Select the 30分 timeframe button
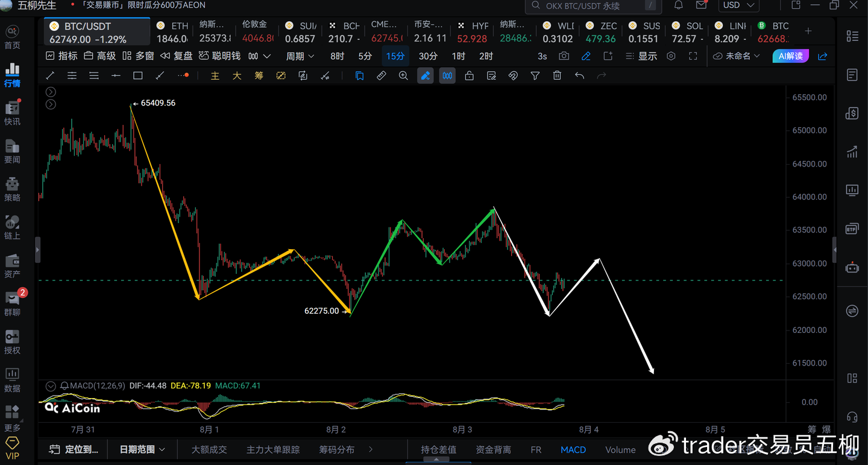 (428, 56)
